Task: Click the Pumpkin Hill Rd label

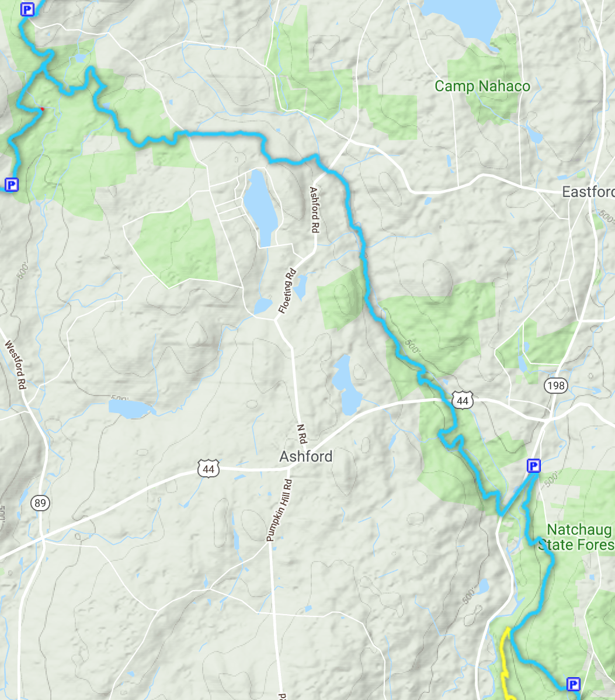Action: pos(279,510)
